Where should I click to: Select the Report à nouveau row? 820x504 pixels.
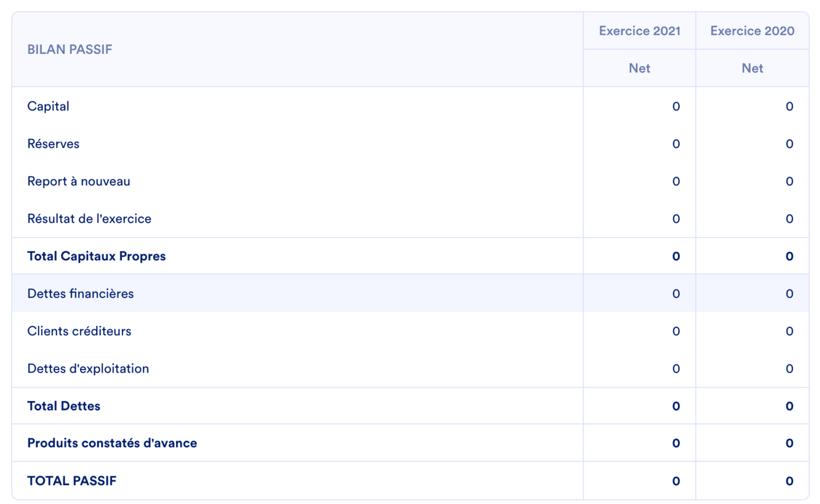pyautogui.click(x=79, y=182)
